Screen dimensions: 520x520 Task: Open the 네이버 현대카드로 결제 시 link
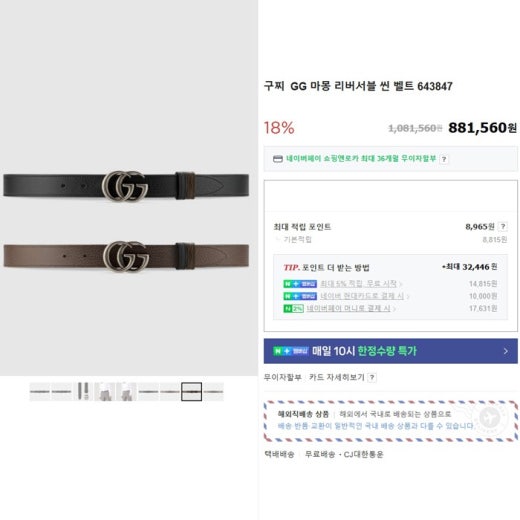(362, 296)
